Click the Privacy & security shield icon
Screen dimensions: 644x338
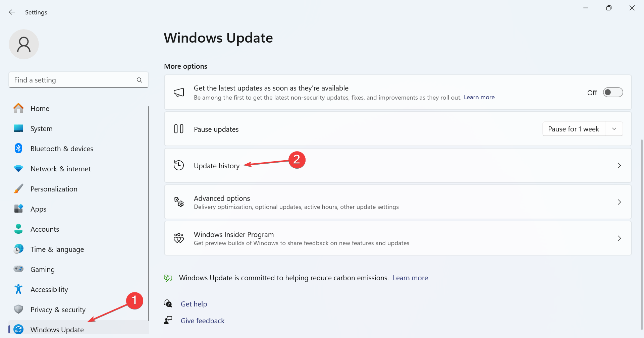18,309
